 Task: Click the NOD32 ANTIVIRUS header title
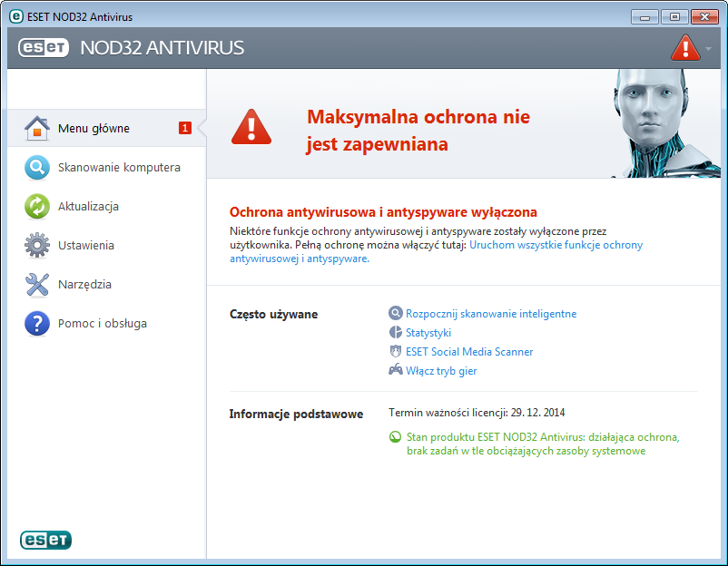162,48
